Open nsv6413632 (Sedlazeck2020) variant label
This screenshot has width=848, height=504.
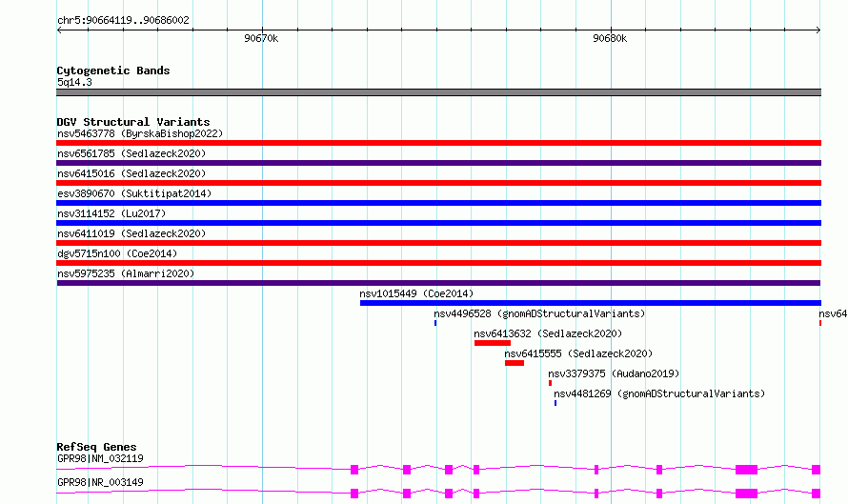548,333
